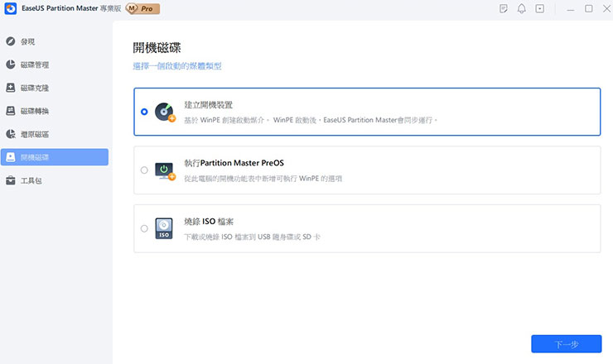Click the 工具包 briefcase icon
Screen dimensions: 613x364
(x=11, y=180)
